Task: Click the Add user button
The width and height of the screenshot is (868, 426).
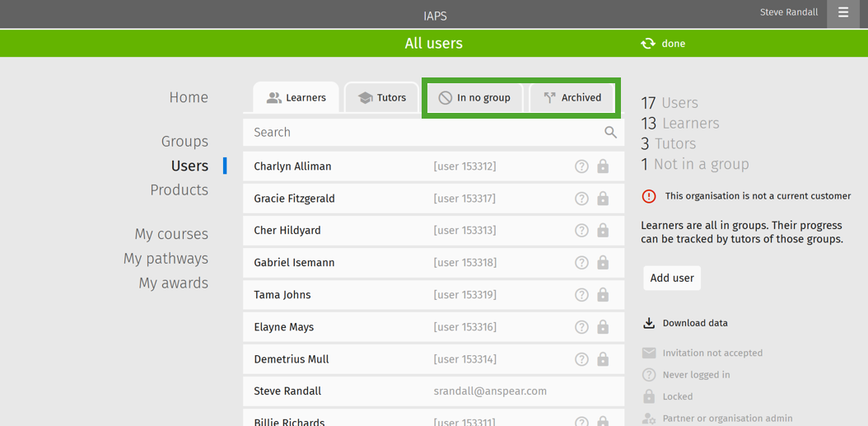Action: pos(672,278)
